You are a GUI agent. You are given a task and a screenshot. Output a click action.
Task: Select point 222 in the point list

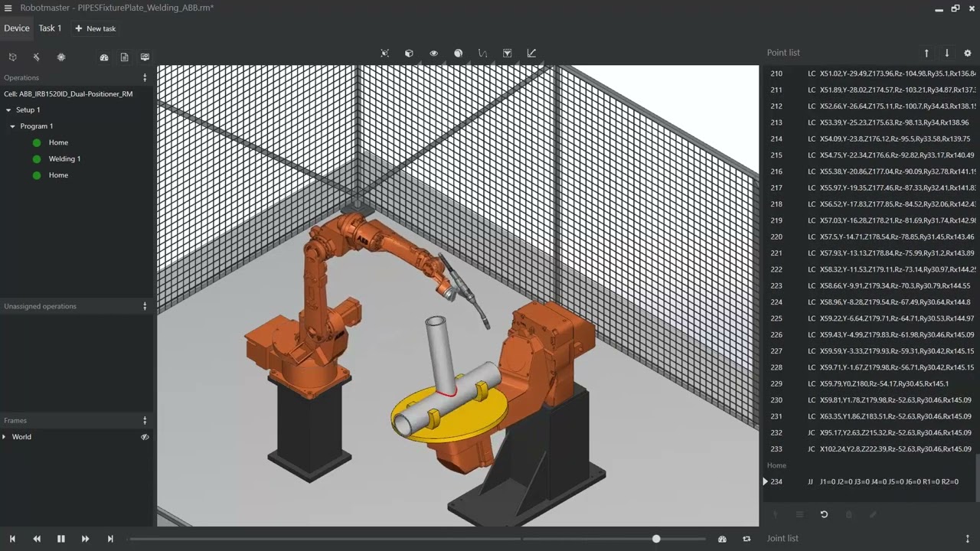(870, 269)
